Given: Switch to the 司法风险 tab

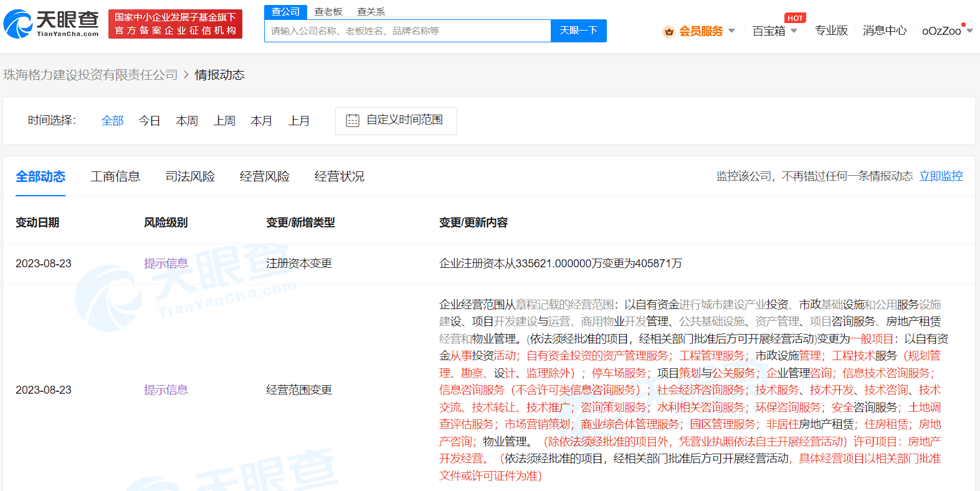Looking at the screenshot, I should click(x=190, y=176).
